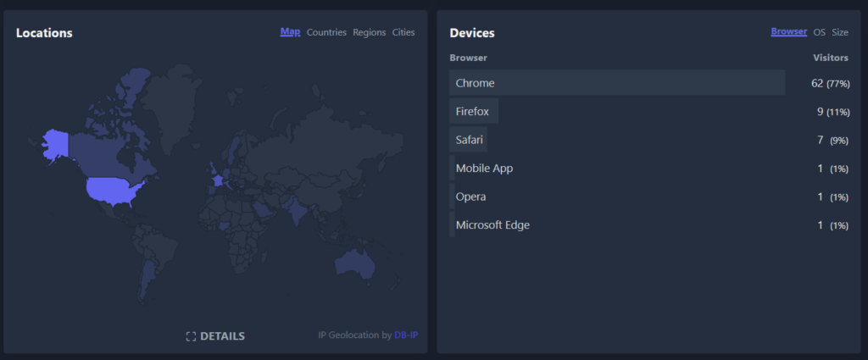Click the United States on the map
The height and width of the screenshot is (360, 868).
[114, 190]
